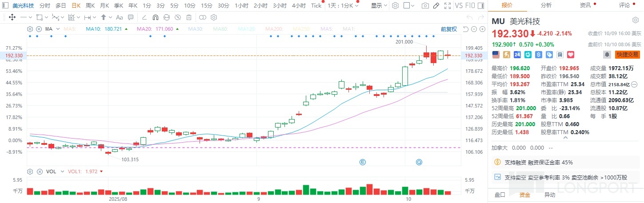Switch to the 日K daily chart

pos(76,5)
